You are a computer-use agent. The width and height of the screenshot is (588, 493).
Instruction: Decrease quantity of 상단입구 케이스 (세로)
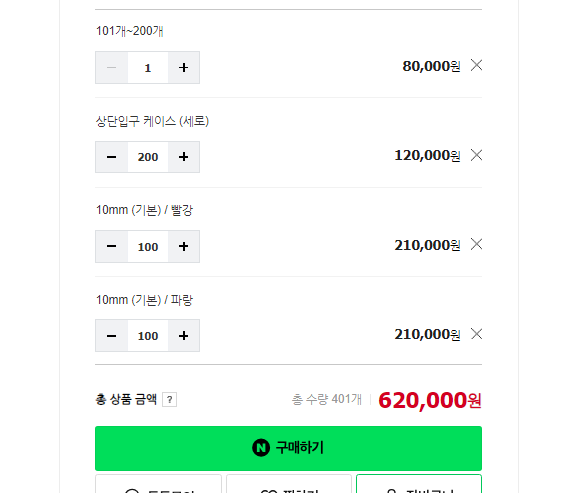[111, 157]
